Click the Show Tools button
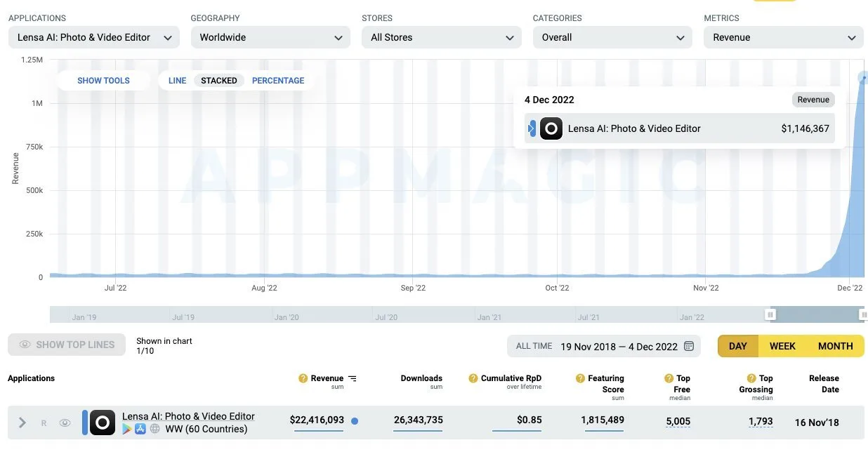 pyautogui.click(x=103, y=81)
